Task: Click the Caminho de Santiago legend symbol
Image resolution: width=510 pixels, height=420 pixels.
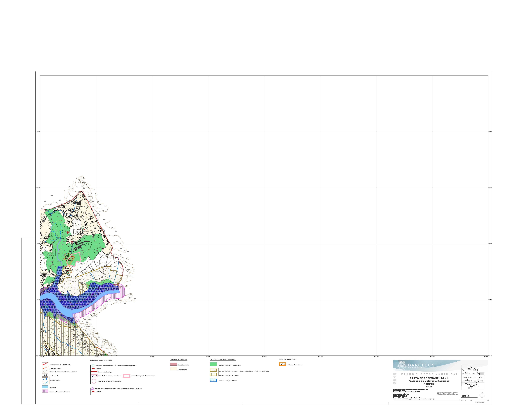Action: (94, 372)
